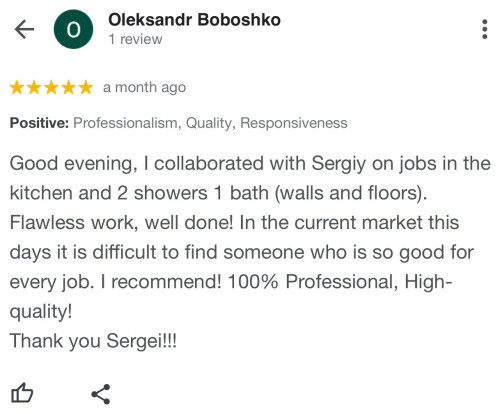Click the fourth yellow rating star
The image size is (500, 414).
coord(69,88)
